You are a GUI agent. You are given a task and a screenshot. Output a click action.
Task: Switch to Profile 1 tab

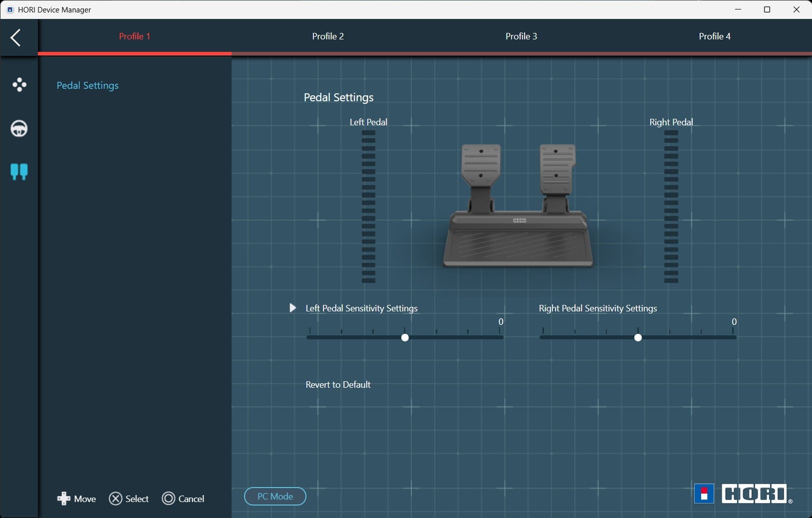(134, 36)
